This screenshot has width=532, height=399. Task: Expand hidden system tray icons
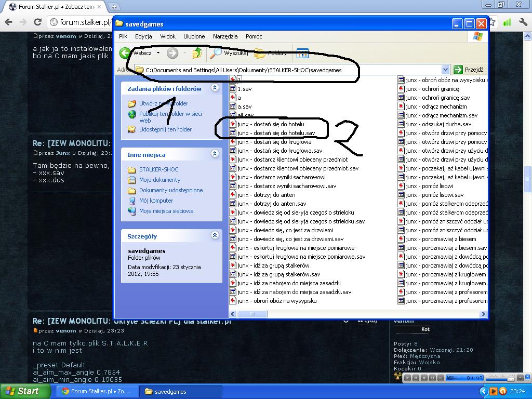(484, 392)
